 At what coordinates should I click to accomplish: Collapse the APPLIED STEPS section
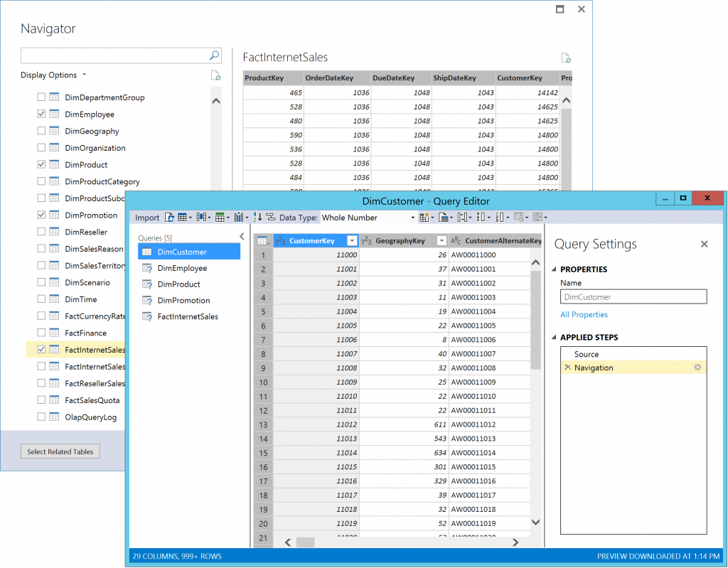point(554,337)
